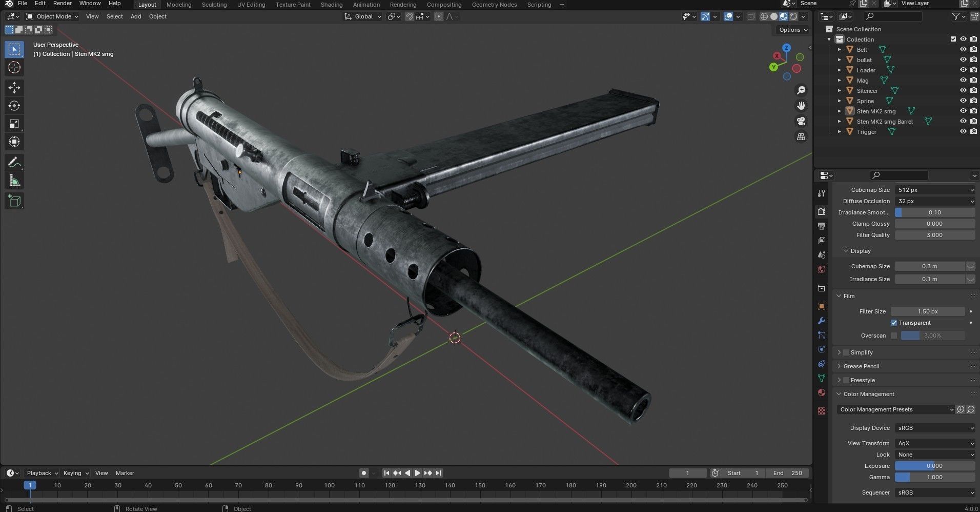Adjust the Irradiance Smoothing slider
The width and height of the screenshot is (980, 512).
tap(935, 212)
